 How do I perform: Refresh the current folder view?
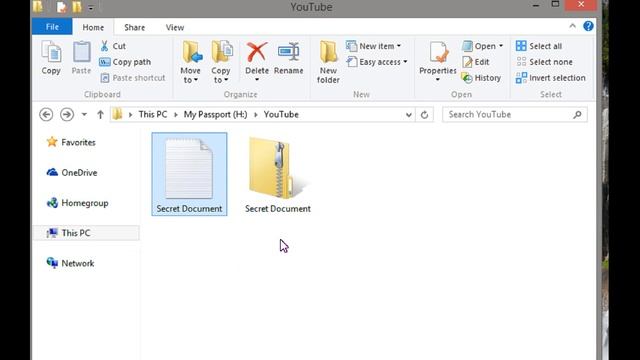(x=424, y=115)
